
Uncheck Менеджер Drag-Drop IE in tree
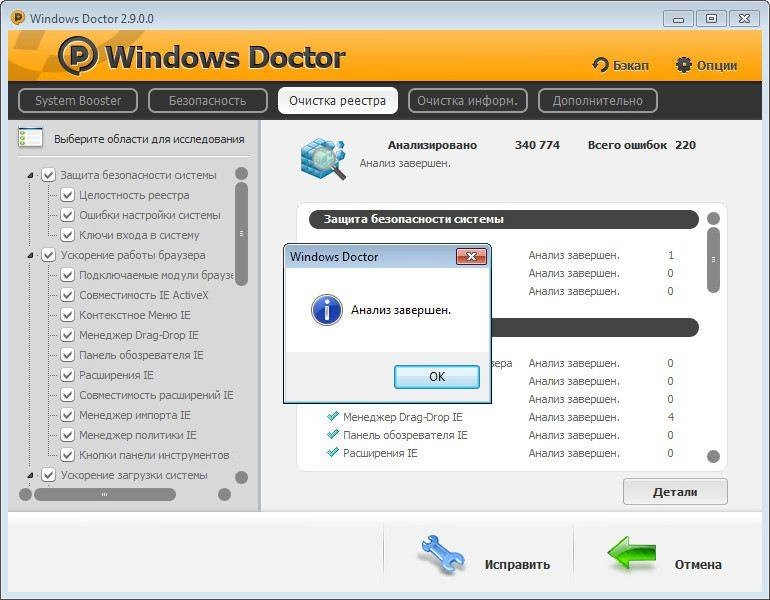(x=67, y=335)
